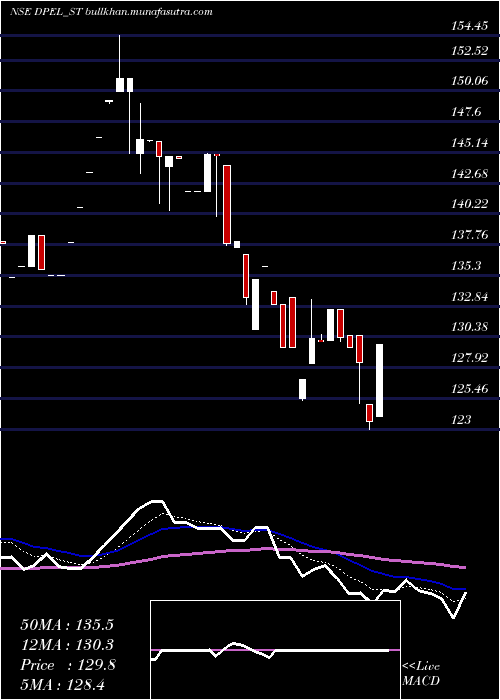Click the 50MA : 135.5 readout
Viewport: 500px width, 700px height.
point(67,625)
